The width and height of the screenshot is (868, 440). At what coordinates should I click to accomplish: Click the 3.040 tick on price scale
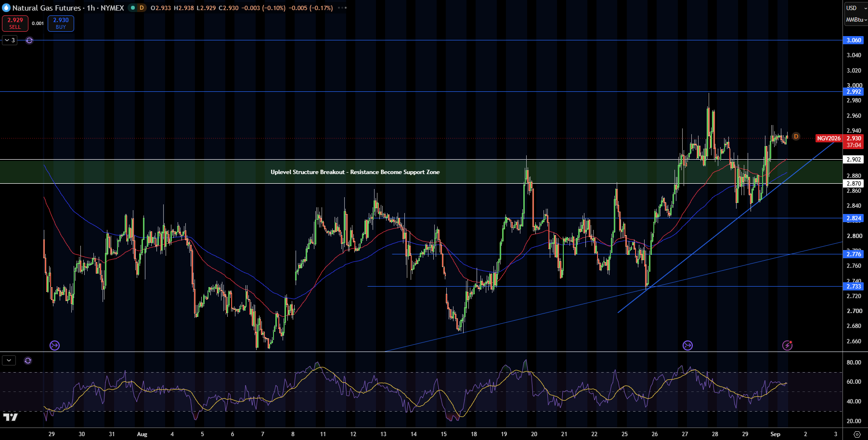[854, 55]
